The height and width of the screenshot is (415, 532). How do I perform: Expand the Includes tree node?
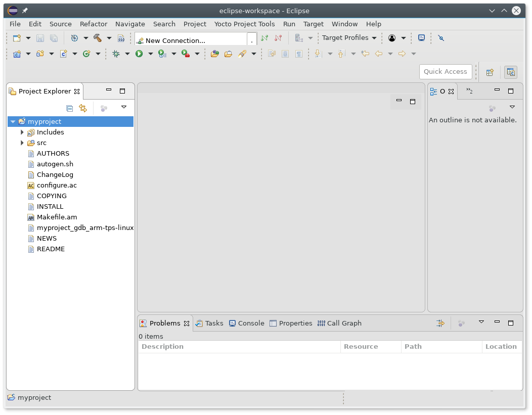[x=22, y=132]
